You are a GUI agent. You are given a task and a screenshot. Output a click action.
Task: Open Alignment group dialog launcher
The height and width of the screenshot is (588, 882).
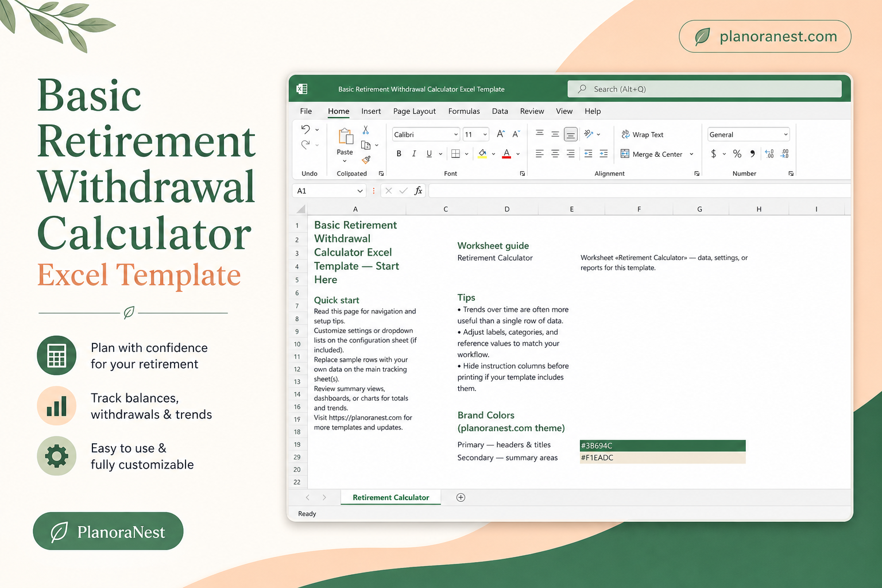pyautogui.click(x=697, y=173)
